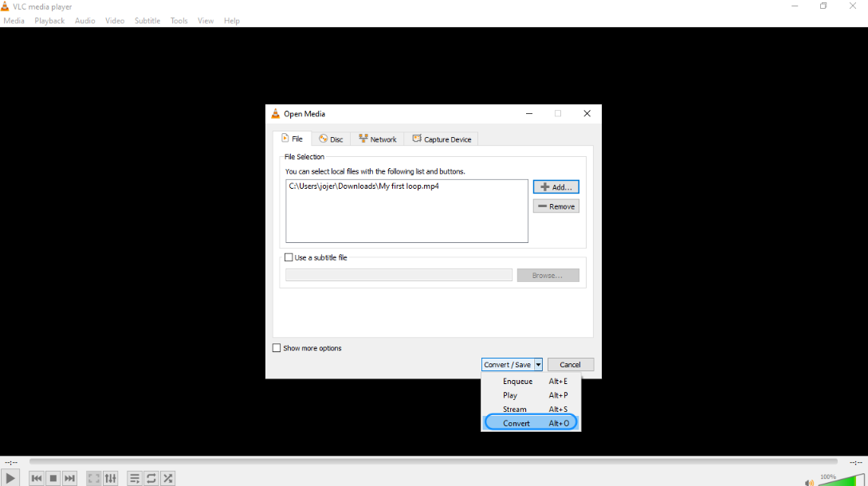Image resolution: width=868 pixels, height=486 pixels.
Task: Toggle loop mode icon
Action: 151,478
